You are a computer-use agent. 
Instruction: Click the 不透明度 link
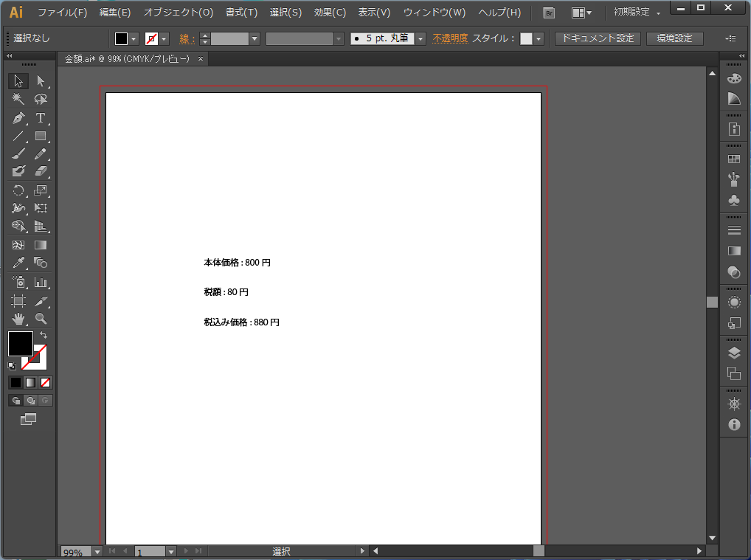(450, 38)
